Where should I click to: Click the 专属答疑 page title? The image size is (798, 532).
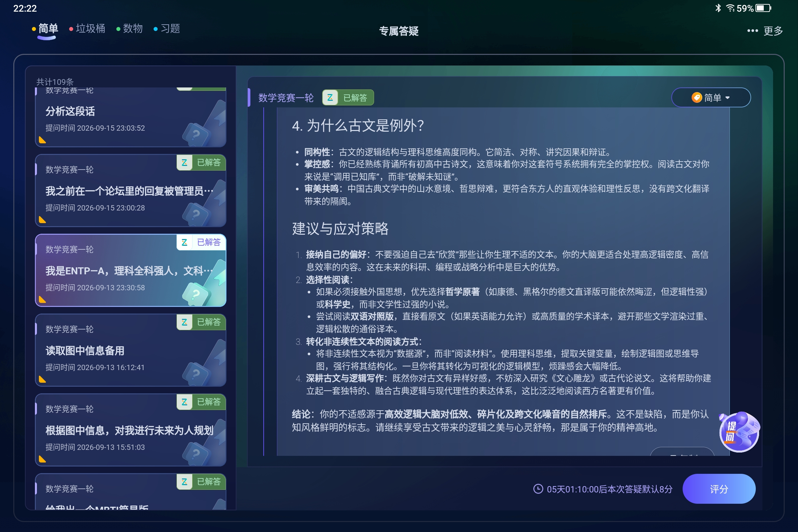pos(399,31)
